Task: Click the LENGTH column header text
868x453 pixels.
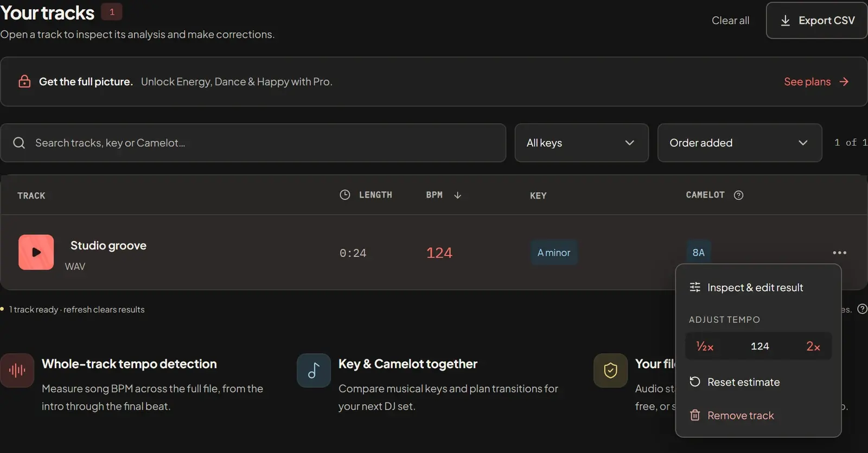Action: (375, 195)
